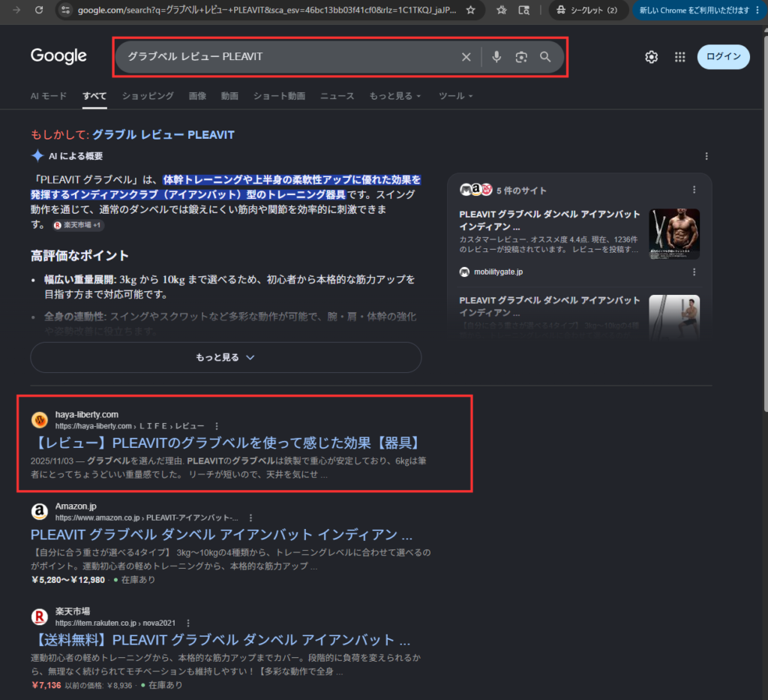Screen dimensions: 768x700
Task: Follow the グラブル レビュー PLEAVIT suggestion link
Action: pyautogui.click(x=163, y=135)
